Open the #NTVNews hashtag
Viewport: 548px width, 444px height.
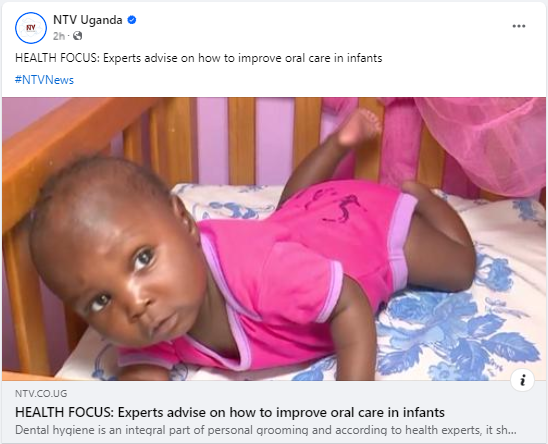pyautogui.click(x=44, y=80)
